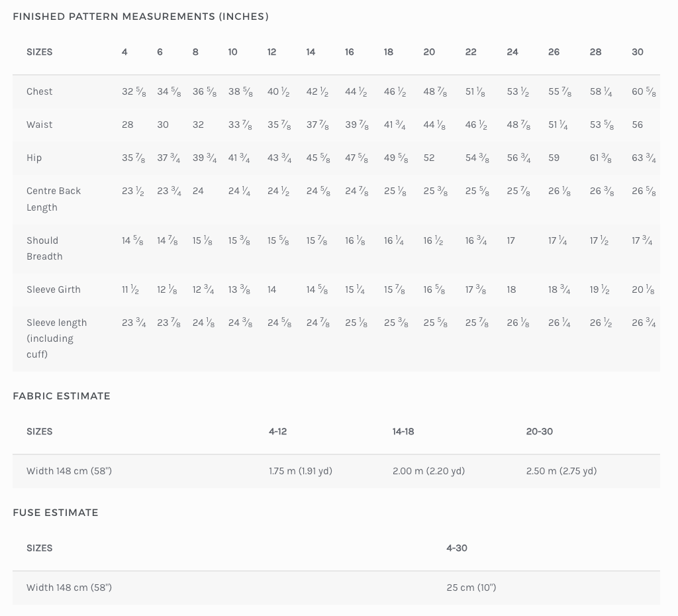Click the Should Breadth row label

pos(44,248)
